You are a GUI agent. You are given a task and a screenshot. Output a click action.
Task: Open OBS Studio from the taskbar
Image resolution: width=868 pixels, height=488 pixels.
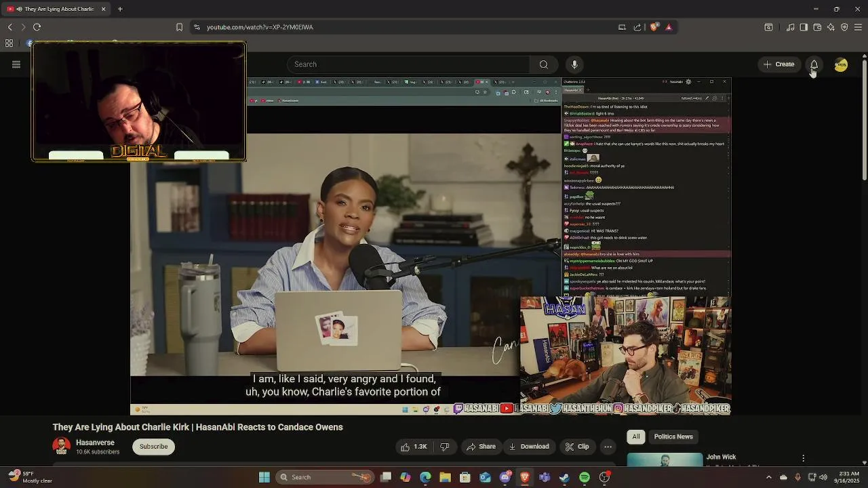point(604,477)
